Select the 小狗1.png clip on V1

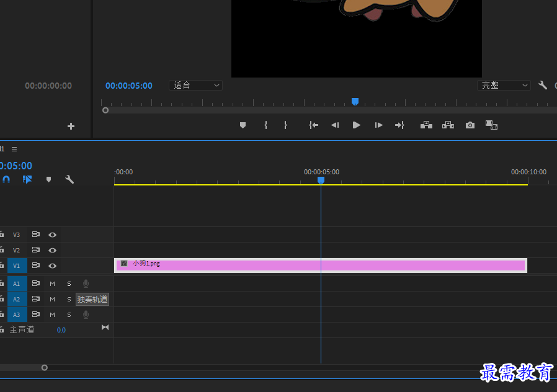coord(321,265)
